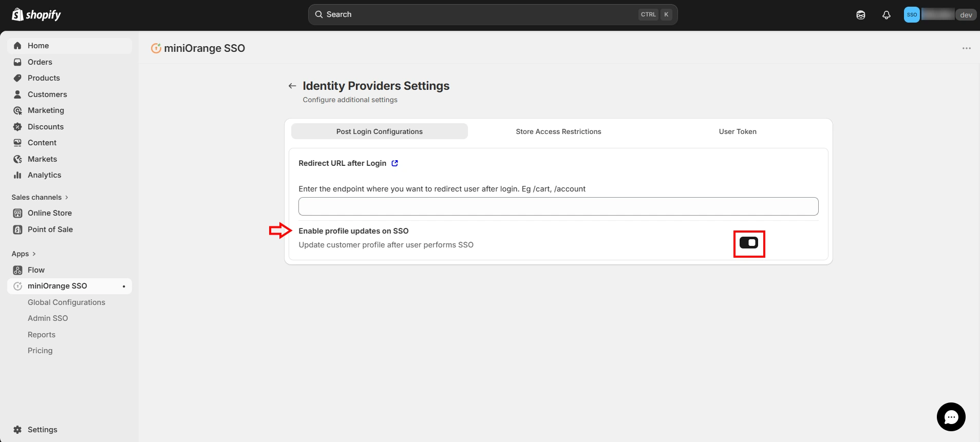The height and width of the screenshot is (442, 980).
Task: Click the Discounts badge icon
Action: pos(17,127)
